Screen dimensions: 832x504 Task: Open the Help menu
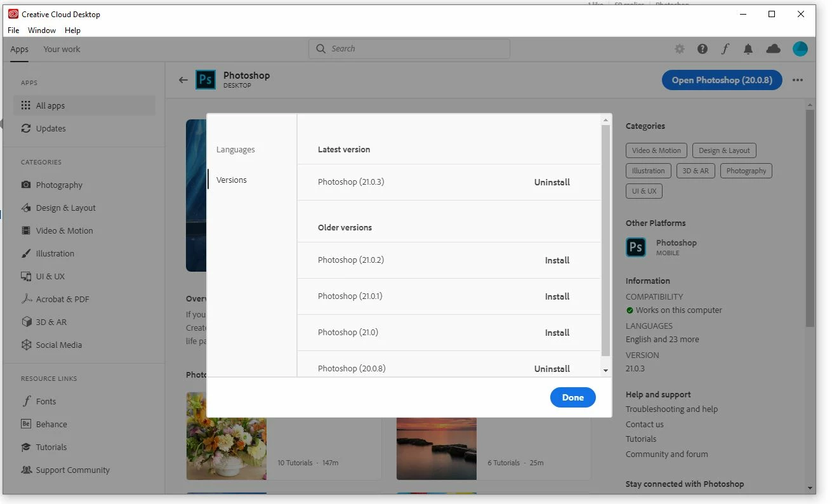[x=73, y=30]
